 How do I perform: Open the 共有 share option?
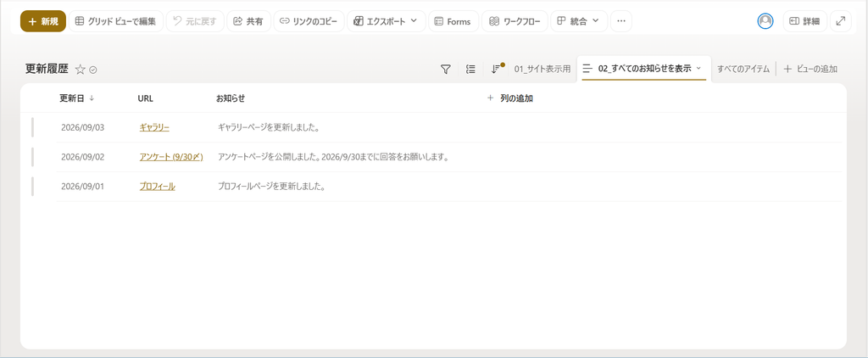[248, 21]
